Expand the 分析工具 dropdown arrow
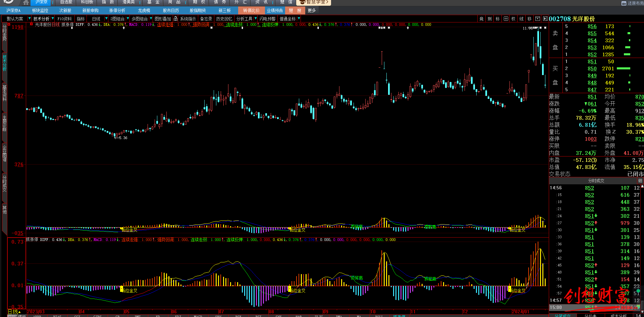Viewport: 644px width, 317px height. [x=256, y=19]
